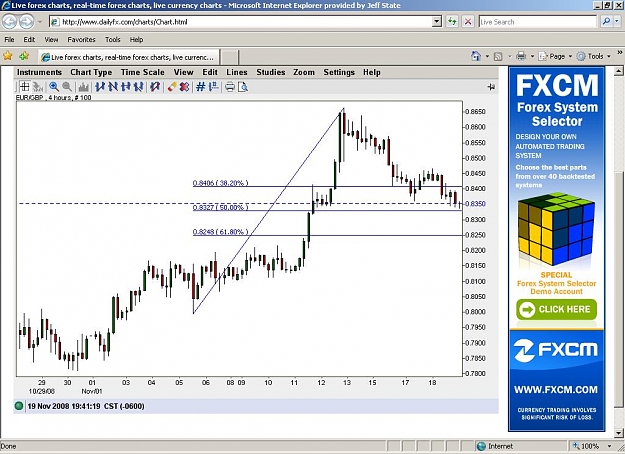Click the browser Forward arrow button
Viewport: 625px width, 454px height.
pos(26,22)
